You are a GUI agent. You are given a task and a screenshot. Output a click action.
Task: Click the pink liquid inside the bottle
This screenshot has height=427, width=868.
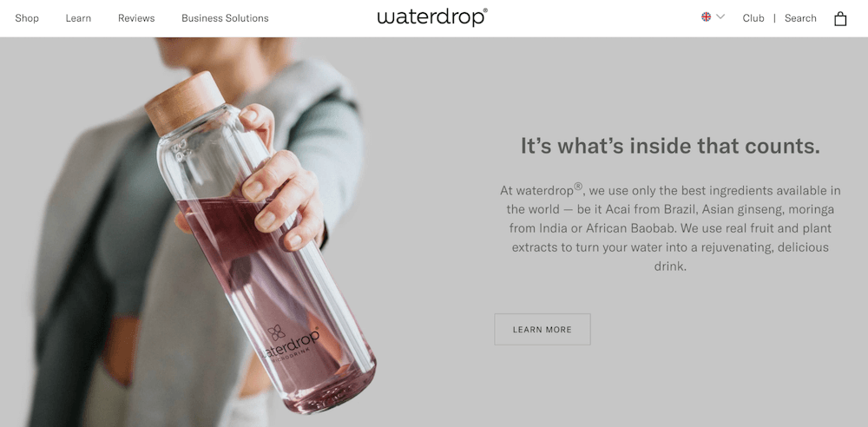(277, 305)
